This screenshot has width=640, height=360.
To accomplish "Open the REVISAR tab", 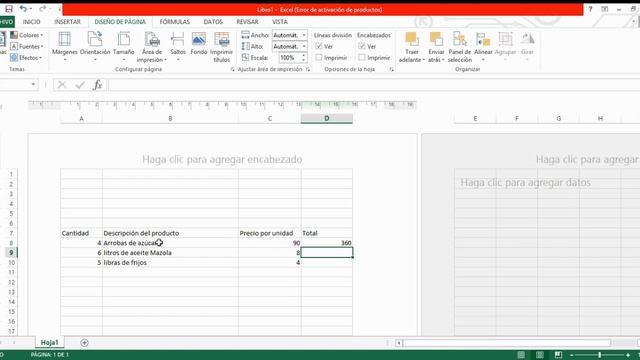I will [x=247, y=22].
